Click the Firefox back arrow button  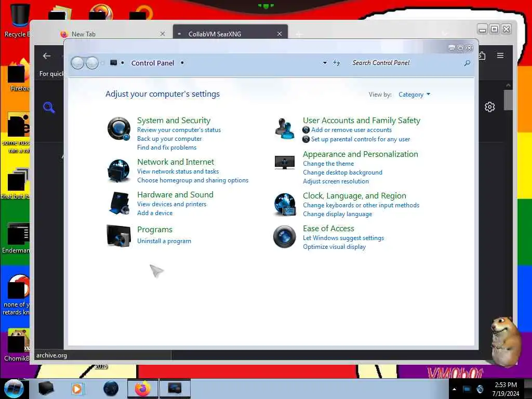point(47,56)
